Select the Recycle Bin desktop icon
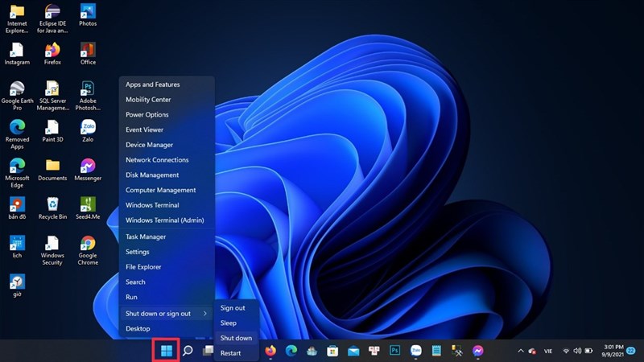 pyautogui.click(x=52, y=205)
